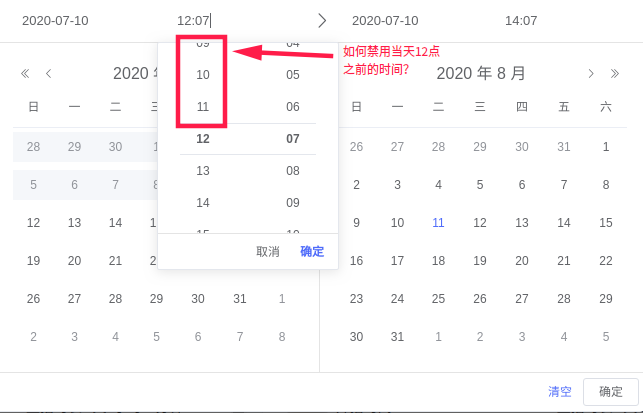Go to next month with single-right arrow
The height and width of the screenshot is (413, 643).
(591, 74)
